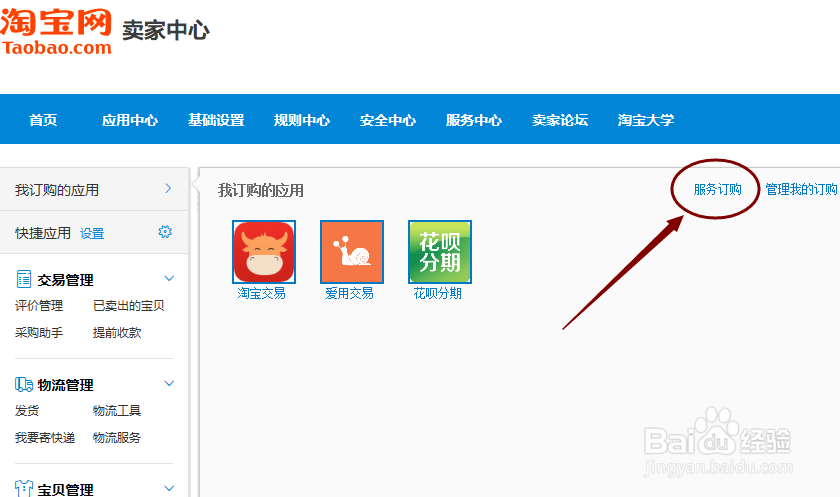
Task: Open 应用中心 in the navigation bar
Action: tap(130, 120)
